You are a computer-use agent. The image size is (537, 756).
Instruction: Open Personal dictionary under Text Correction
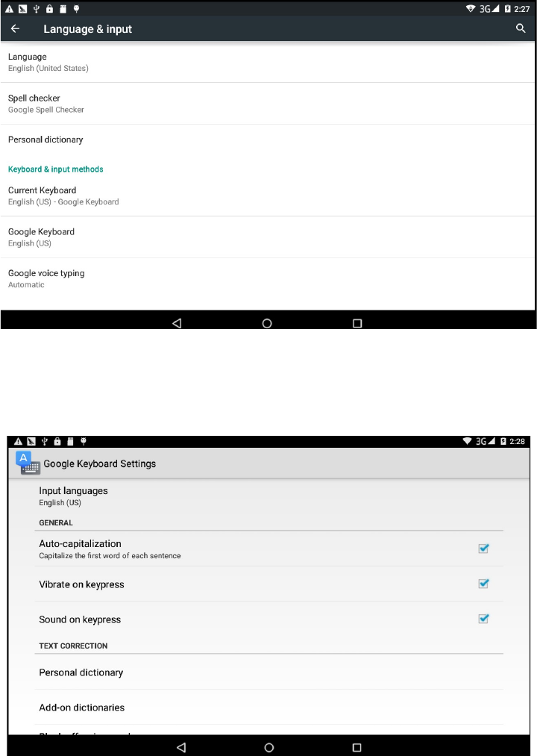[x=269, y=672]
